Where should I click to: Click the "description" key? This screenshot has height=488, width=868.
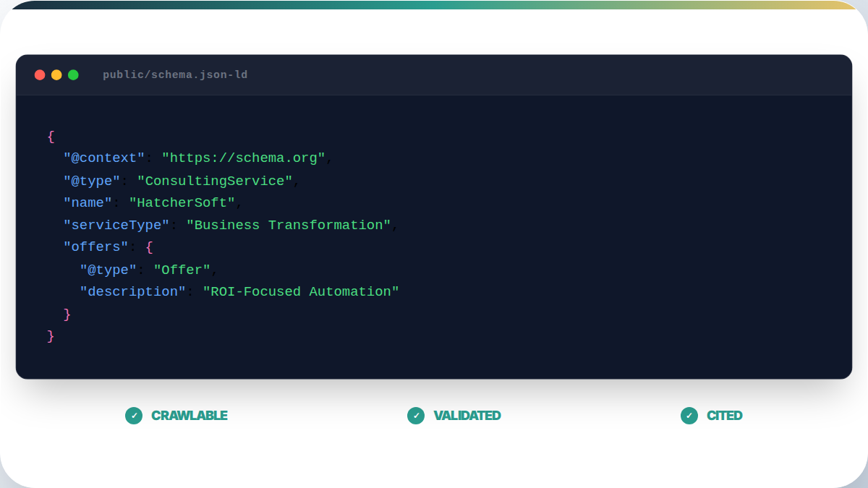coord(132,292)
